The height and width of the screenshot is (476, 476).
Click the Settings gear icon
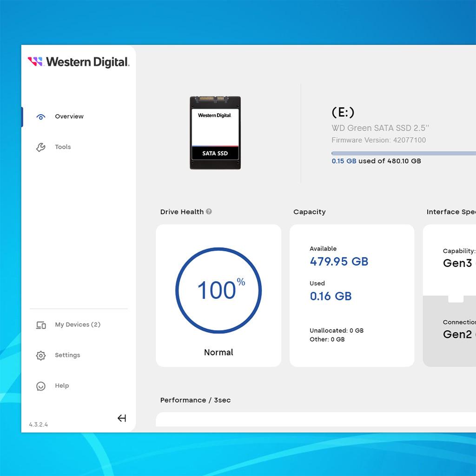(x=41, y=356)
